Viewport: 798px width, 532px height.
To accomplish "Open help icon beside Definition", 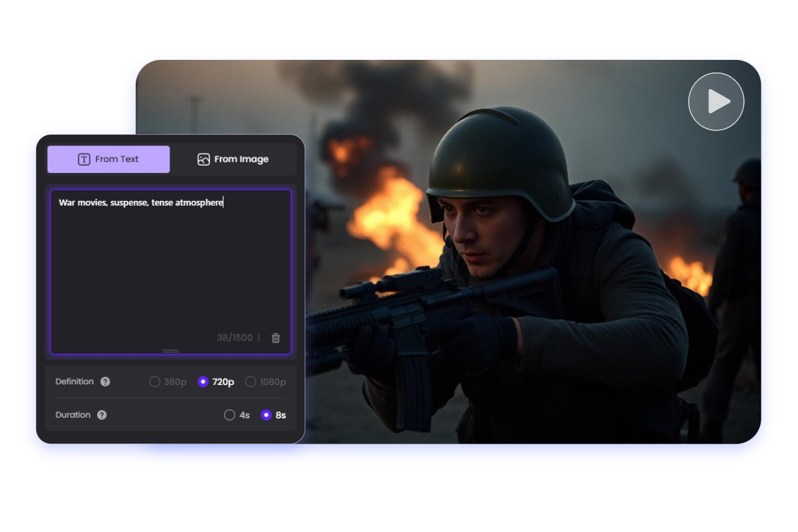I will click(x=105, y=382).
